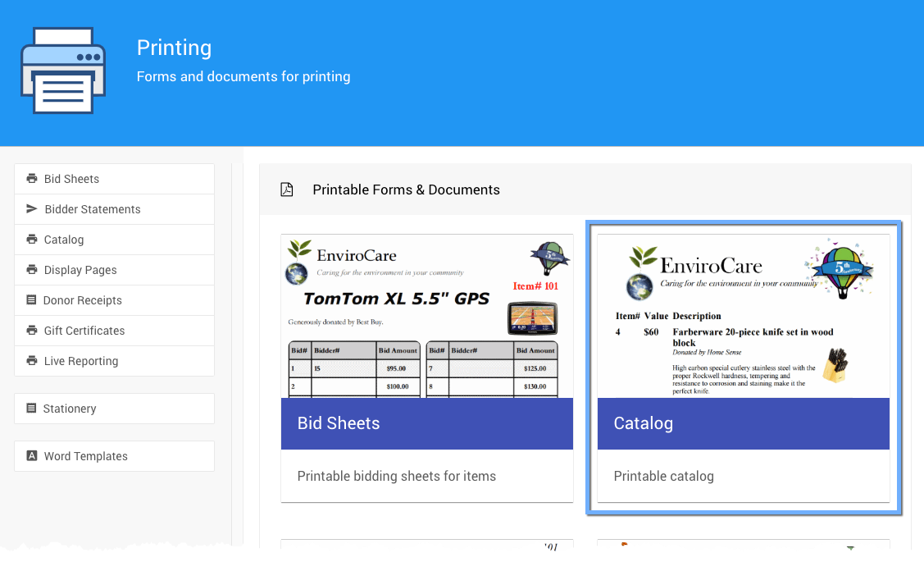Click the 'Printing' page heading
This screenshot has width=924, height=571.
pyautogui.click(x=174, y=48)
